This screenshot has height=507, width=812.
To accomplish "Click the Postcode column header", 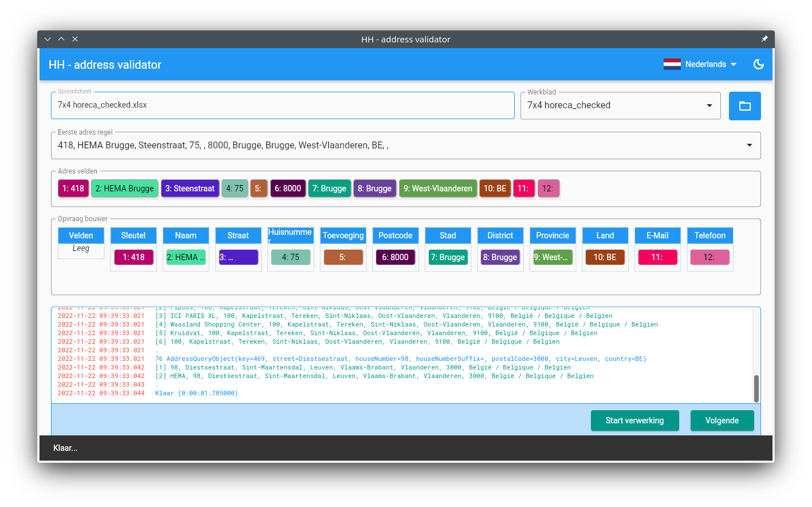I will pyautogui.click(x=395, y=235).
